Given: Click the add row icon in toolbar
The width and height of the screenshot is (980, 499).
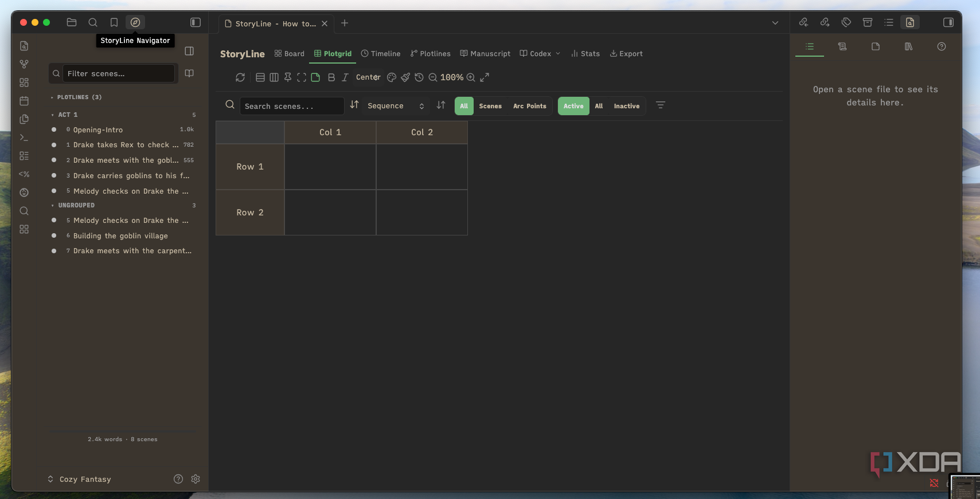Looking at the screenshot, I should pos(260,77).
